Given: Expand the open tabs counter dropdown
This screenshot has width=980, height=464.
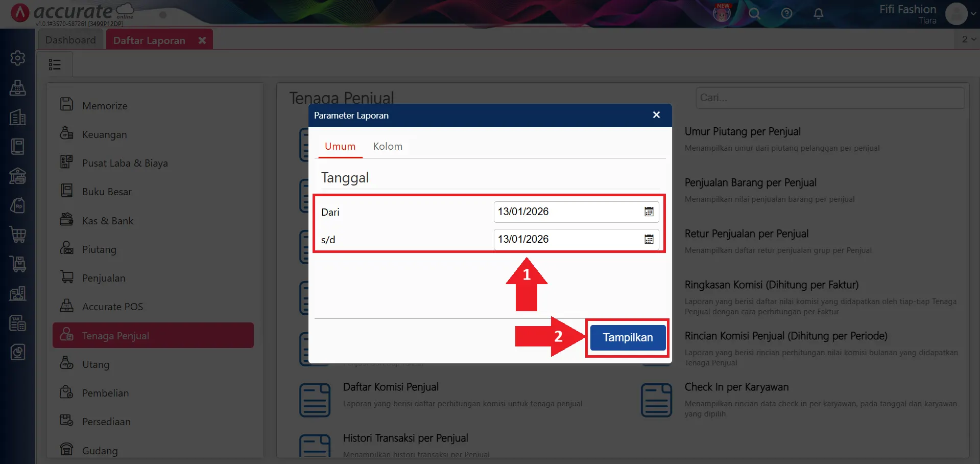Looking at the screenshot, I should point(968,39).
